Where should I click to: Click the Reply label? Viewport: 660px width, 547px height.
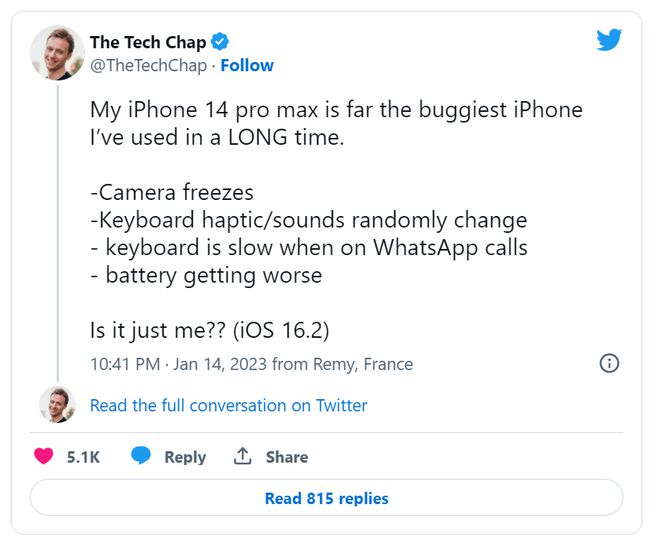tap(185, 457)
